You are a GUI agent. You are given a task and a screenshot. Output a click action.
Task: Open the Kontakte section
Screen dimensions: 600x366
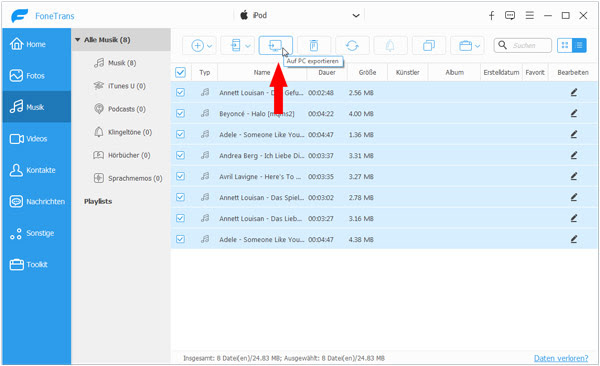point(36,170)
